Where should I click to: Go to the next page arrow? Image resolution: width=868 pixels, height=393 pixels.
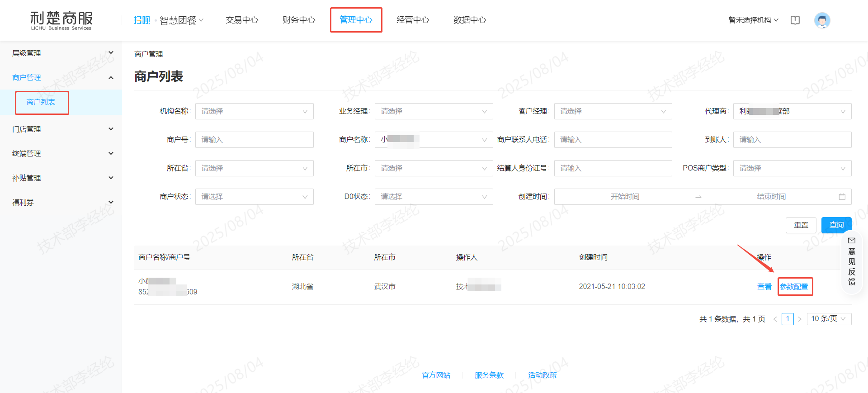pos(799,319)
